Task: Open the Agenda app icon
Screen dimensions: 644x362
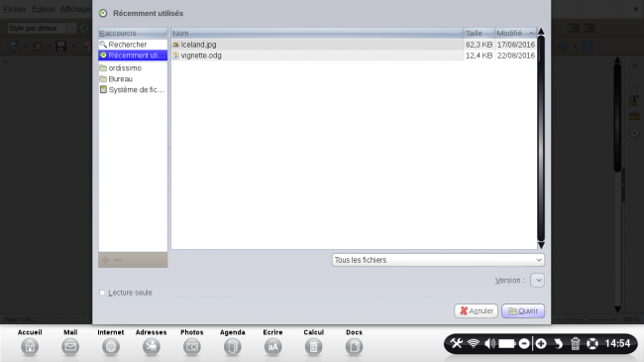Action: 233,347
